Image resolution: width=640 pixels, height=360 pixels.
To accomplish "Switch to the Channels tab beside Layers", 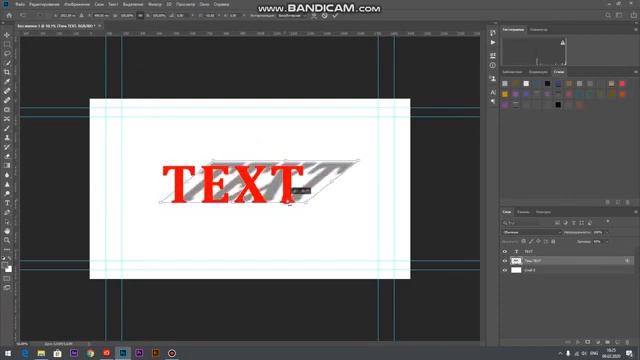I will pos(523,212).
